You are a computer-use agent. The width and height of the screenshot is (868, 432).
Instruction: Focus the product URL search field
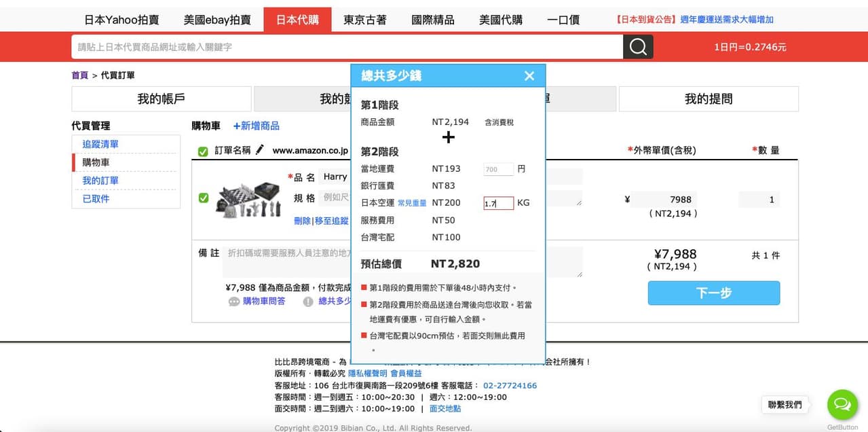(347, 47)
